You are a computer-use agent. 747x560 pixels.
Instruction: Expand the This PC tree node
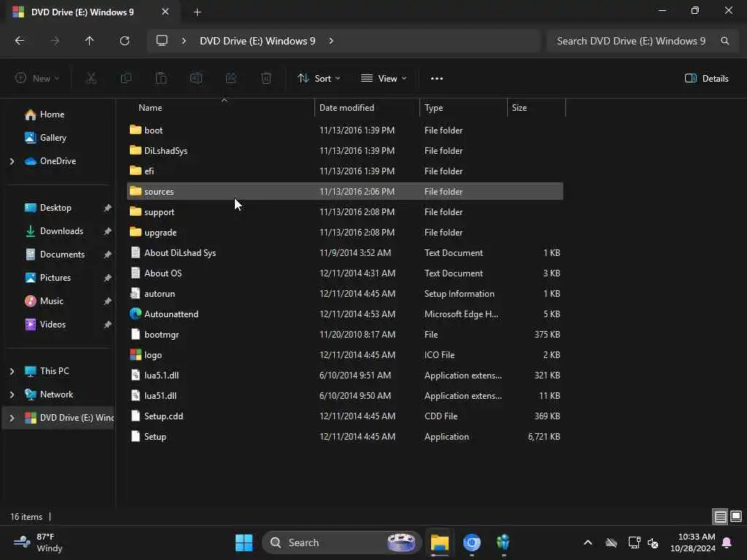point(12,371)
